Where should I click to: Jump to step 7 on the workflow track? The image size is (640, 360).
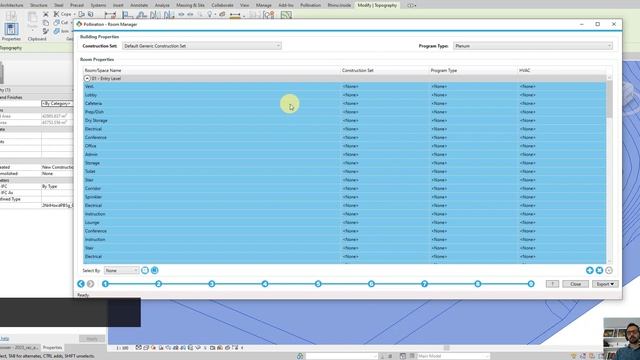[x=424, y=284]
